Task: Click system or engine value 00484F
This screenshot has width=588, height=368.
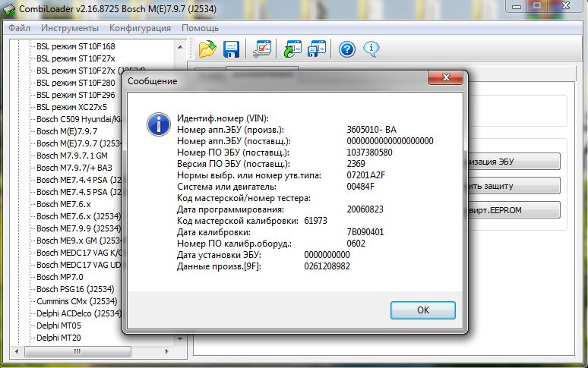Action: point(360,187)
